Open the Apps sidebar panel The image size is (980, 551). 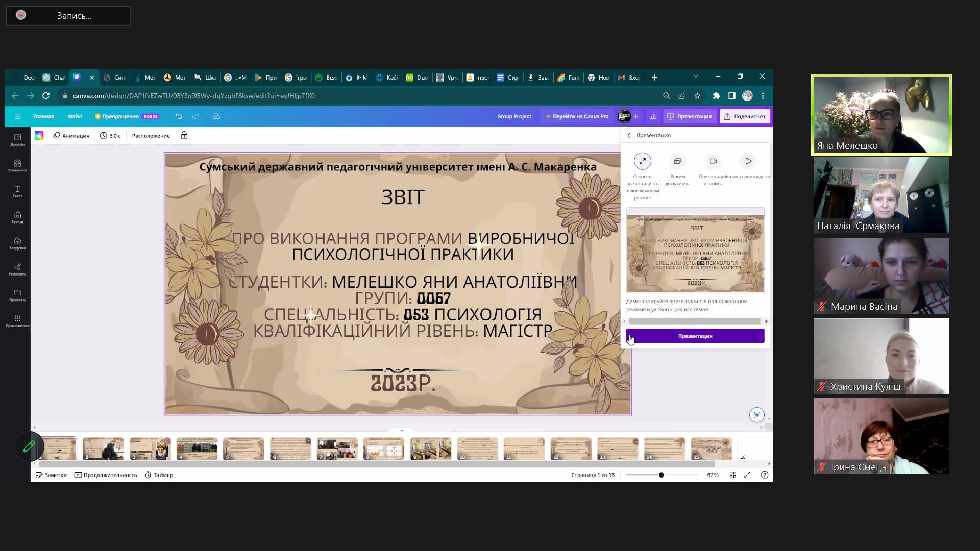pos(17,321)
